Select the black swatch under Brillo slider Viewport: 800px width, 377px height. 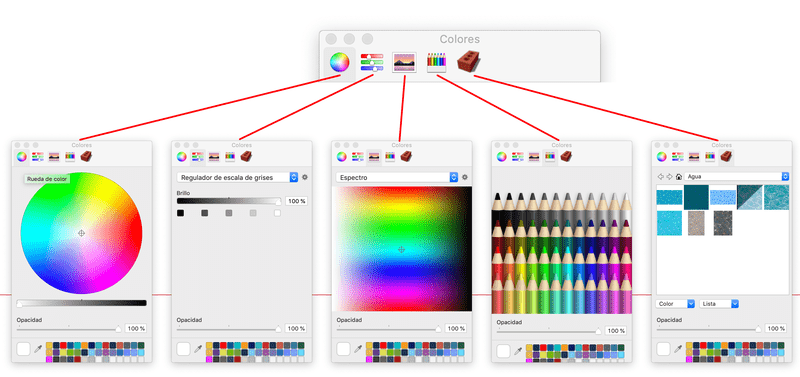click(180, 213)
